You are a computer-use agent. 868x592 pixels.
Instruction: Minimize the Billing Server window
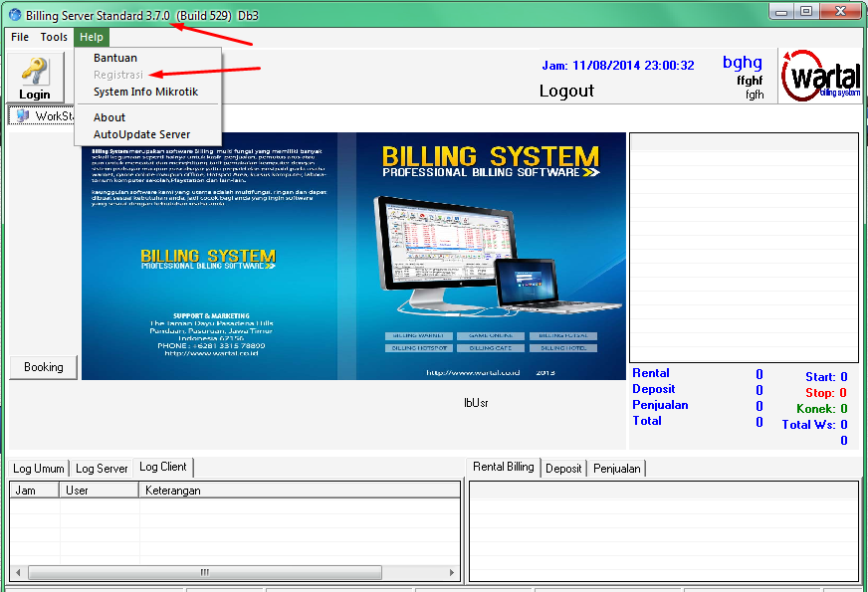coord(781,11)
